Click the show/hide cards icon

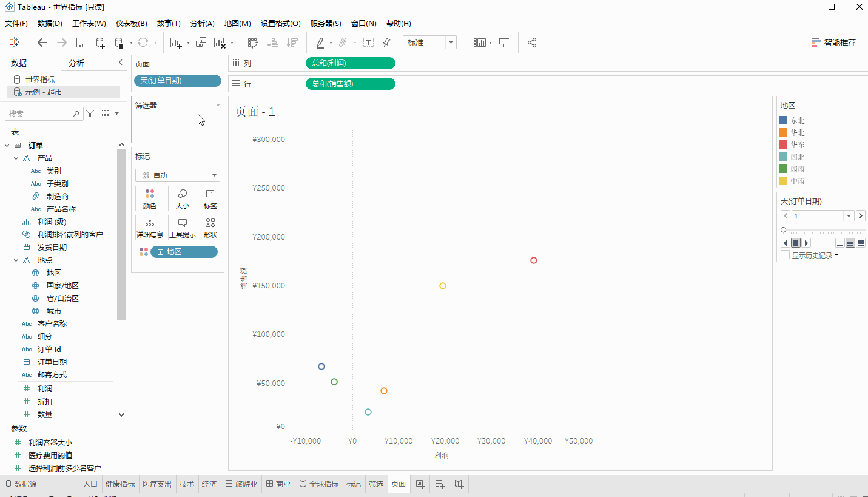tap(480, 42)
